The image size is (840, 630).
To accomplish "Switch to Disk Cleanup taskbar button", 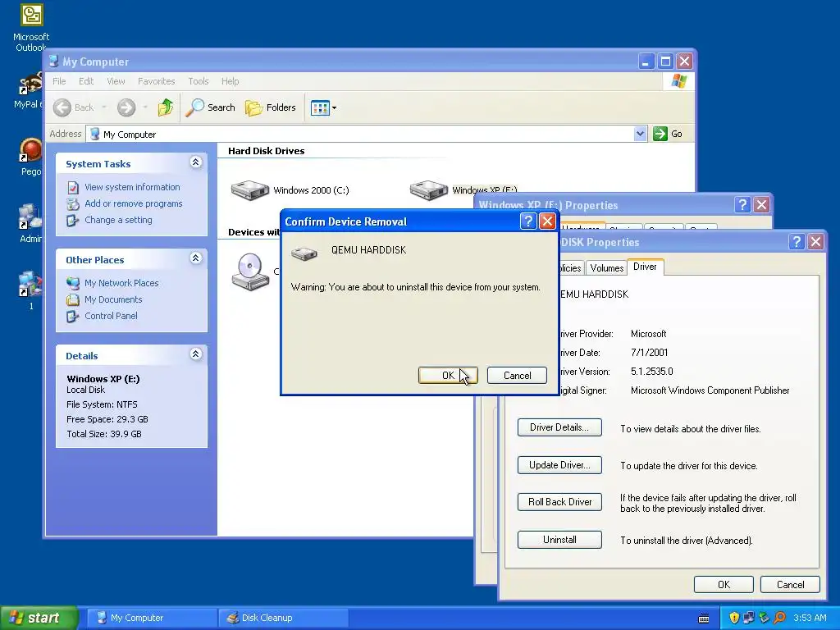I will point(283,618).
